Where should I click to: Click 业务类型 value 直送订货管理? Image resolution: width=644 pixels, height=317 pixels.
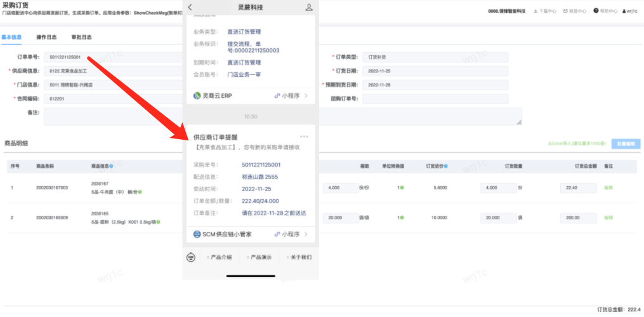[x=244, y=32]
